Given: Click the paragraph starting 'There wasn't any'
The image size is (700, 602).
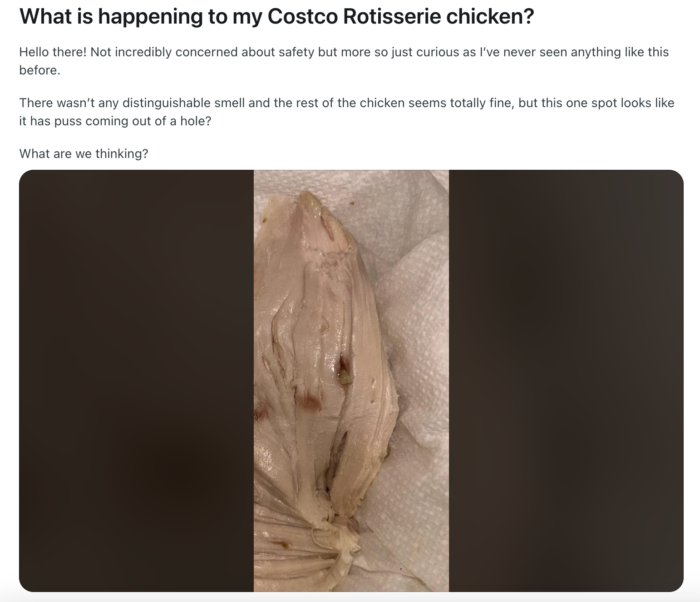Looking at the screenshot, I should click(346, 112).
